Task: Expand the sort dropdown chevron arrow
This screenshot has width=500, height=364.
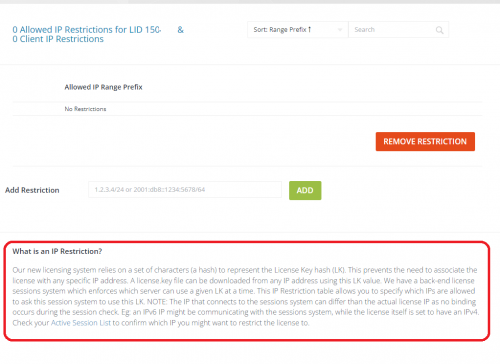Action: 340,30
